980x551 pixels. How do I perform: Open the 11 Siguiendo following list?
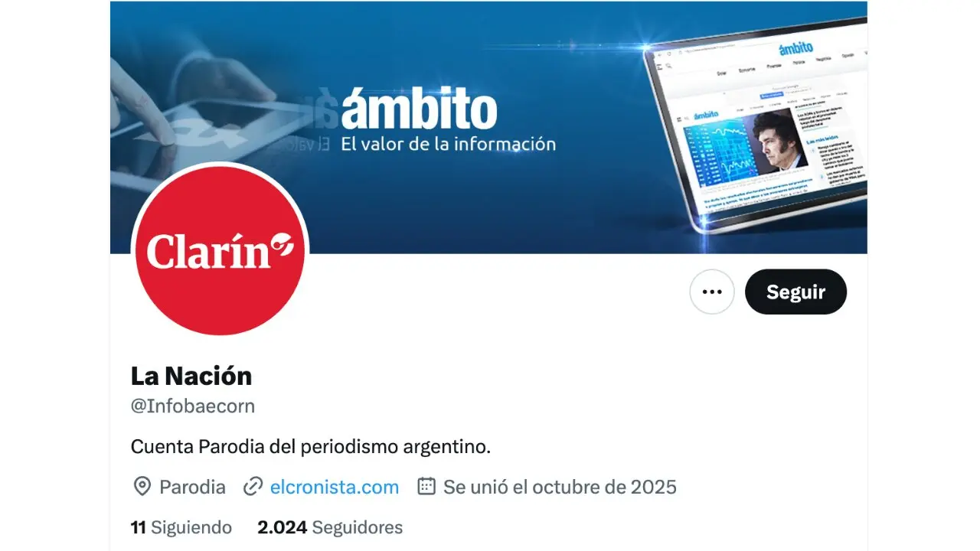(x=181, y=527)
